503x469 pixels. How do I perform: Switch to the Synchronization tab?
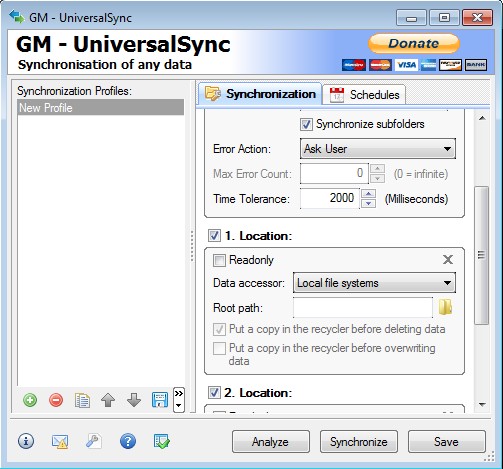tap(260, 94)
